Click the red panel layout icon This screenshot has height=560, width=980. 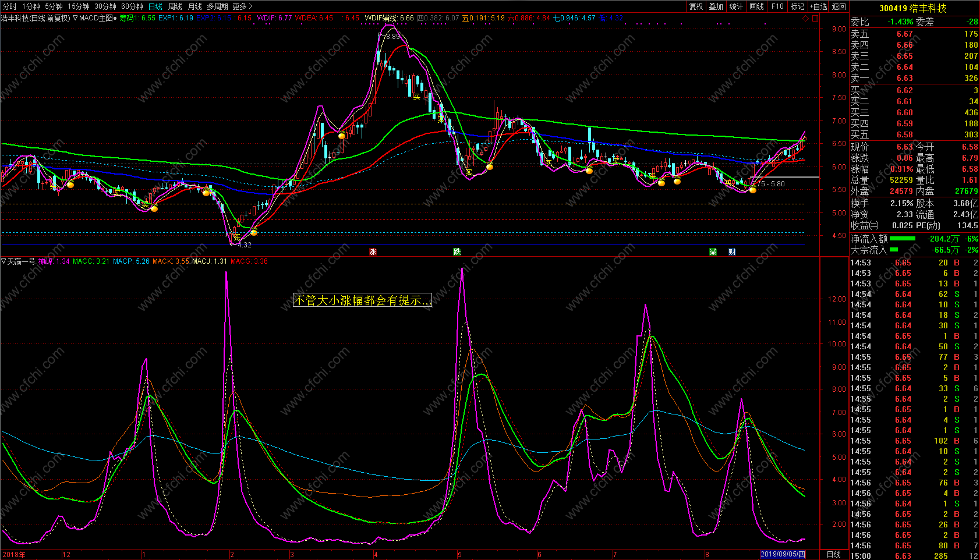click(x=815, y=18)
